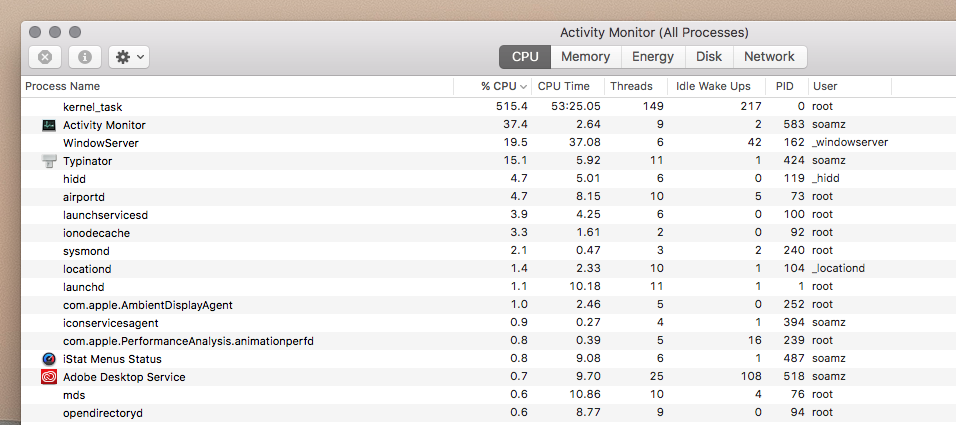Click the Adobe Desktop Service icon
This screenshot has height=425, width=956.
[x=49, y=377]
